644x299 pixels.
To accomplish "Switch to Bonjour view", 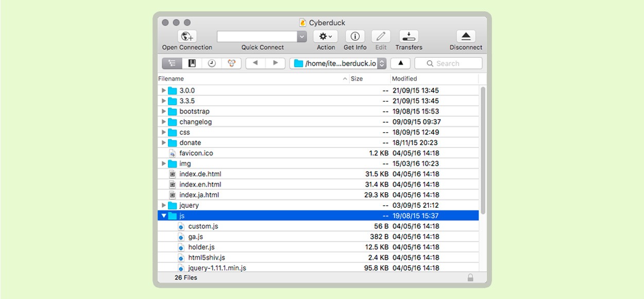I will [231, 63].
